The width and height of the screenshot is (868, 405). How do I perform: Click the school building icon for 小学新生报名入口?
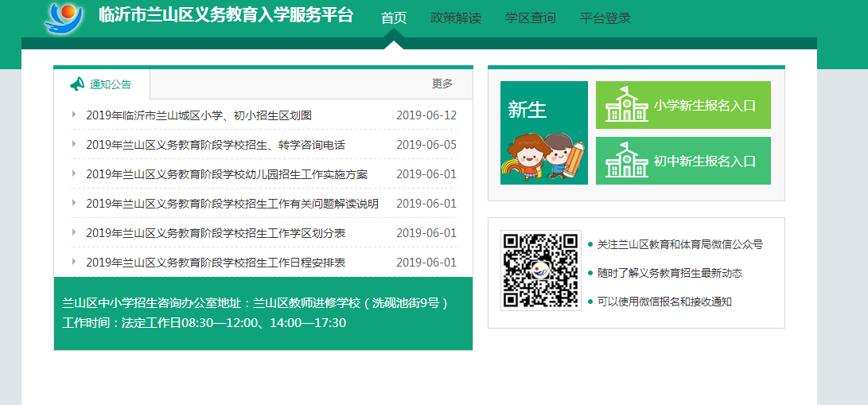(627, 104)
